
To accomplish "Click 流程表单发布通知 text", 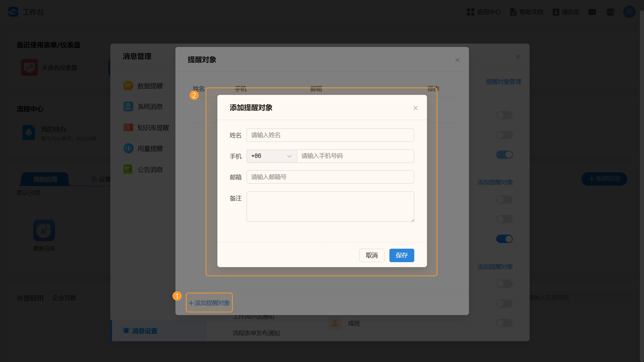I will pos(256,333).
